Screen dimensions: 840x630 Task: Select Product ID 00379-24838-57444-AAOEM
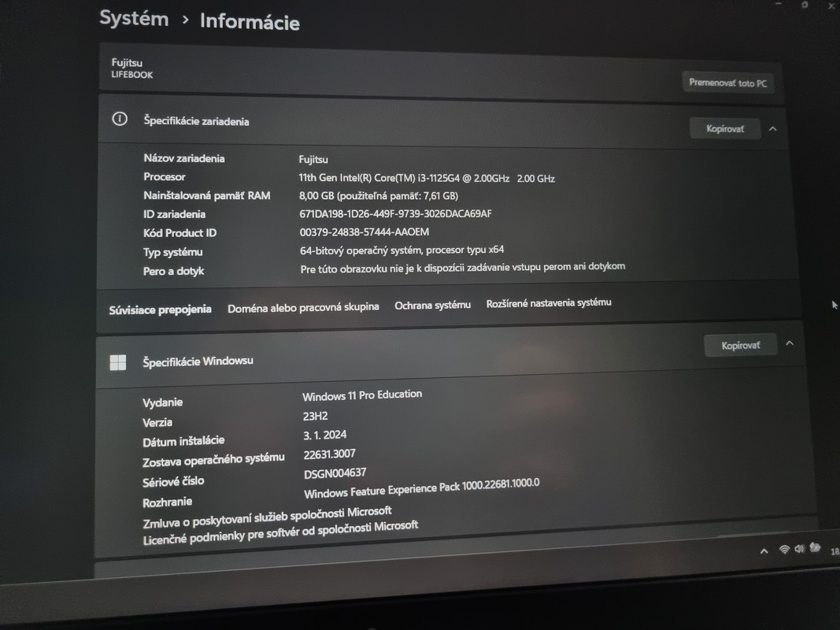coord(364,232)
